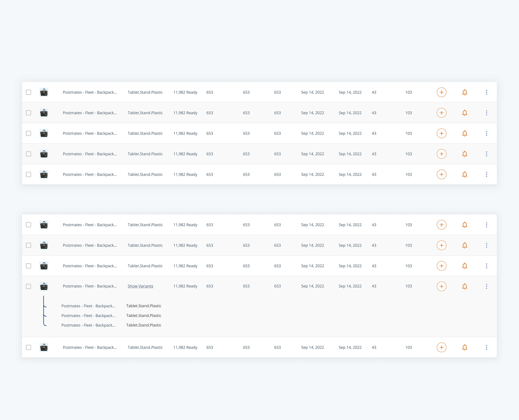Click the plus icon in bottom table's third row
This screenshot has height=420, width=519.
[441, 266]
